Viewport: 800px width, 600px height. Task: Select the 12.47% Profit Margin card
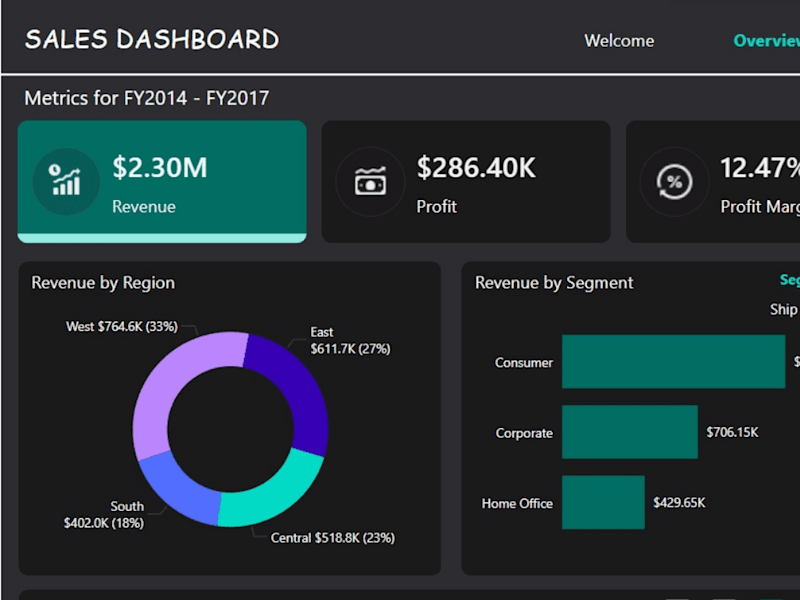pyautogui.click(x=713, y=182)
